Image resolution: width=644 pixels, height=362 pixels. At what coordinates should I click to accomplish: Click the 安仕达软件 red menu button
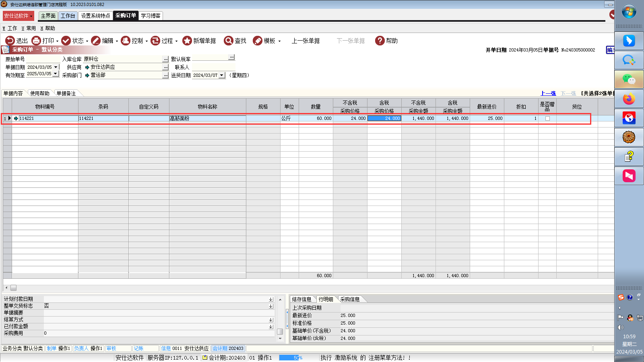coord(19,16)
